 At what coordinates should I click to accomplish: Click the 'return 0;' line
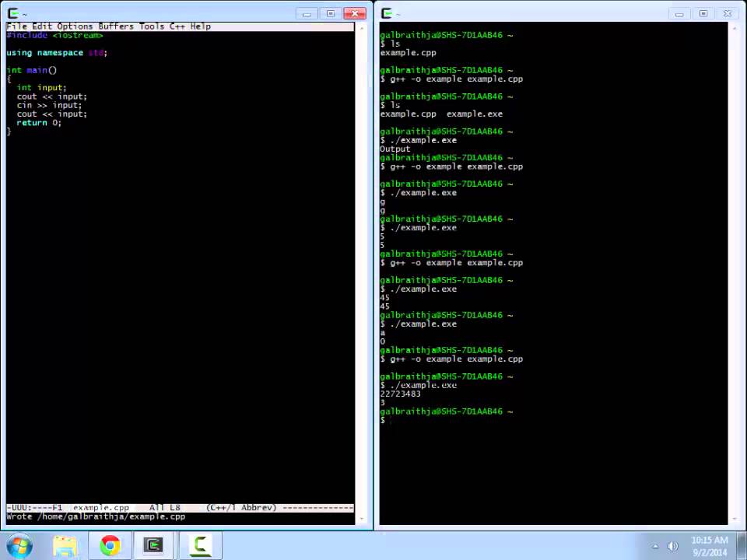[x=39, y=123]
